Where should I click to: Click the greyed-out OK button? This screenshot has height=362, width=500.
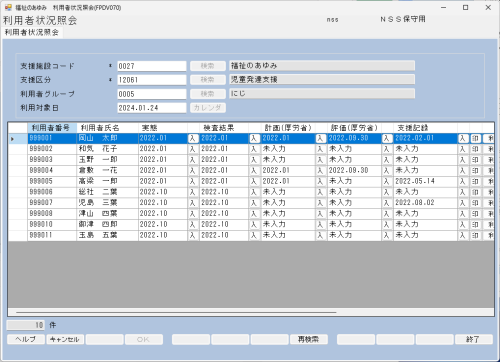point(144,339)
